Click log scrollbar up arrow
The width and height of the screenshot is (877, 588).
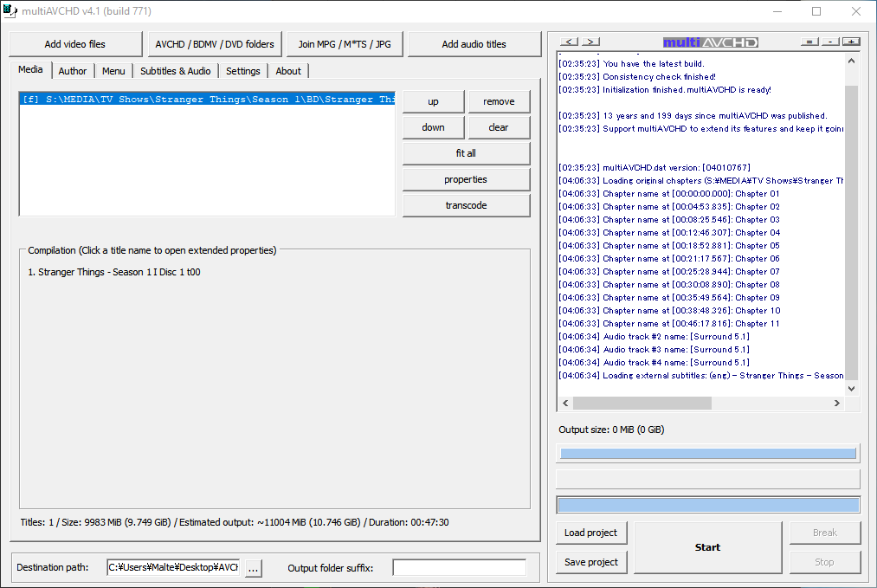click(851, 61)
